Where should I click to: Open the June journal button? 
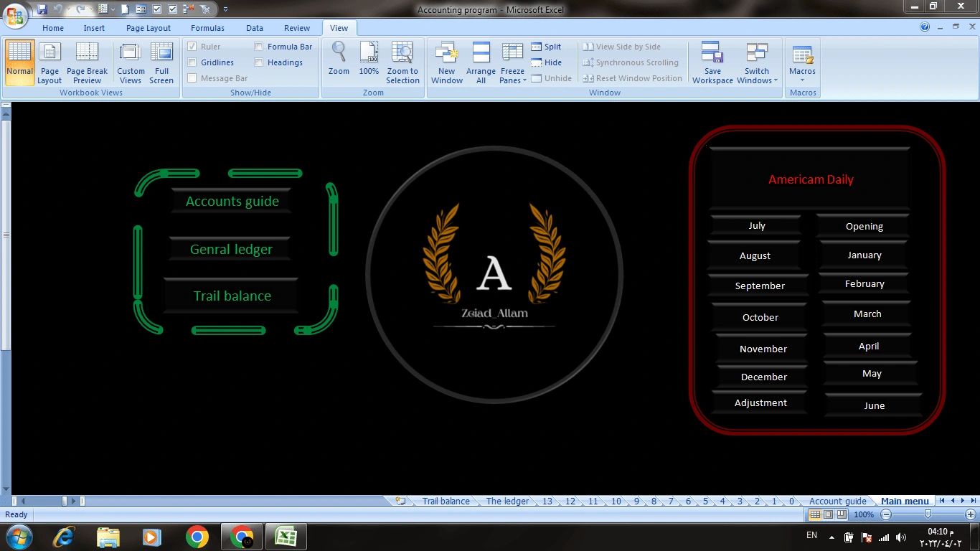point(874,405)
